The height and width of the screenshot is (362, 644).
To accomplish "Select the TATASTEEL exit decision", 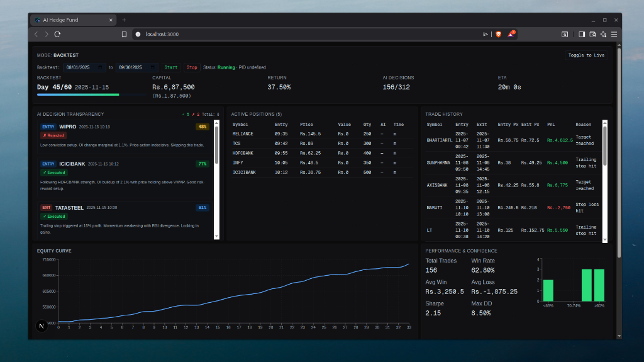I will point(125,220).
